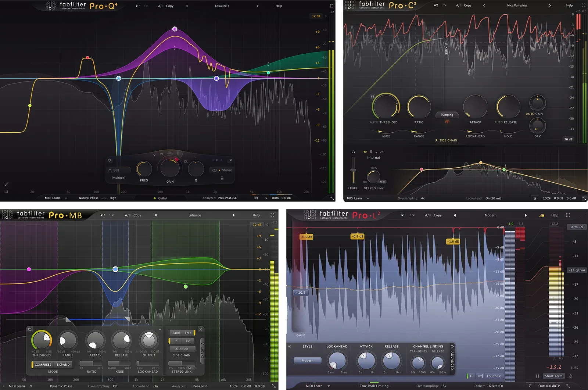
Task: Open the Enhance preset menu in Pro-MB
Action: coord(195,215)
